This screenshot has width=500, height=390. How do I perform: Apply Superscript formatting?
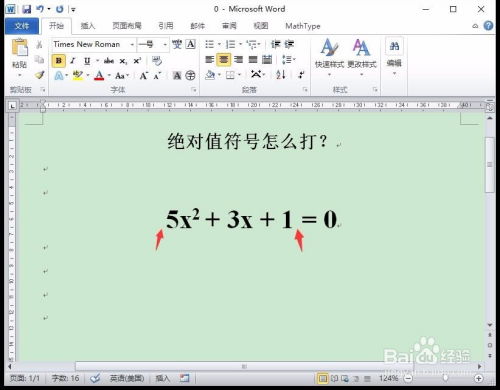[x=137, y=61]
